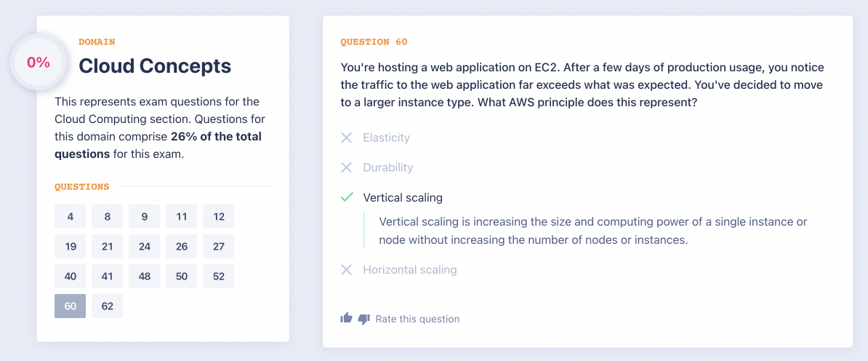The width and height of the screenshot is (868, 361).
Task: Jump to question 62
Action: coord(108,306)
